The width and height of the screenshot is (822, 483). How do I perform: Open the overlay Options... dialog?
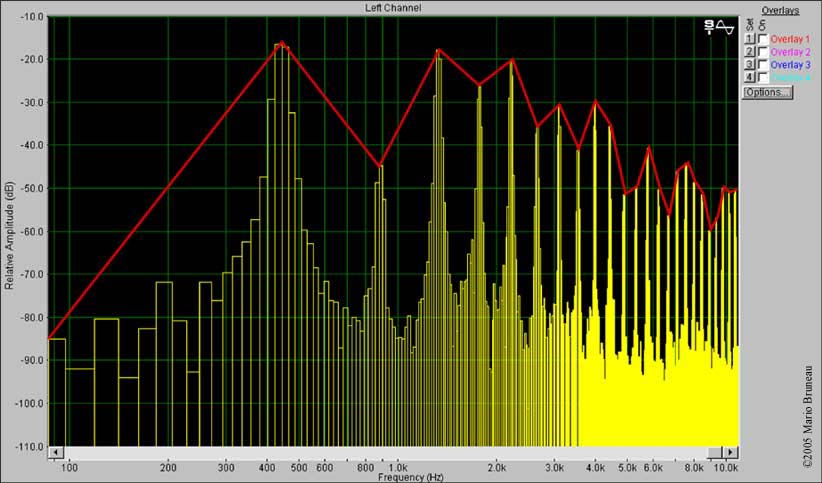(767, 92)
